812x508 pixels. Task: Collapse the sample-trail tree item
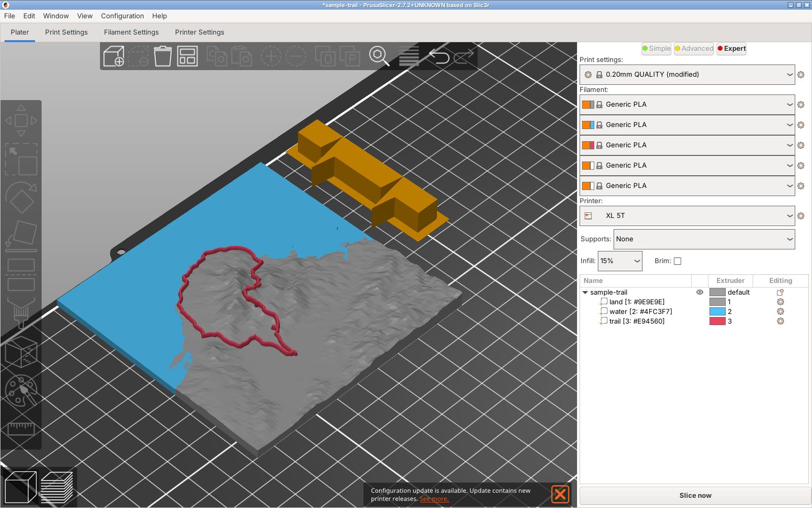pos(585,292)
